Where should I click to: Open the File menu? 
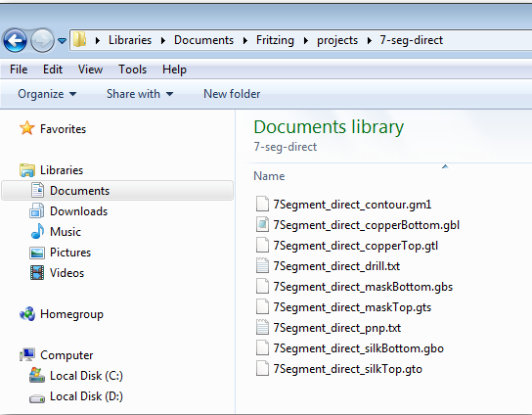19,69
